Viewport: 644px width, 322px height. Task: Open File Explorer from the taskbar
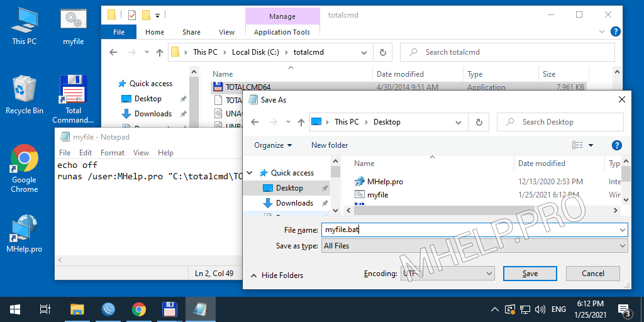(77, 309)
